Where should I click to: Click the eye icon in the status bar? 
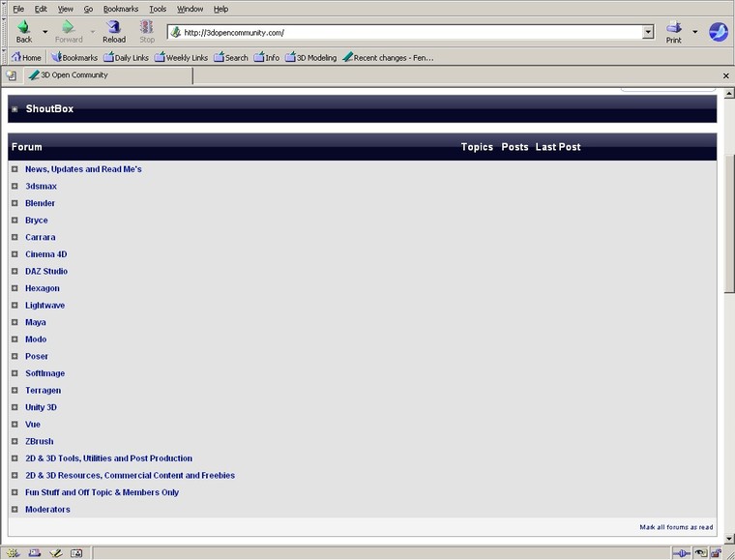[700, 553]
